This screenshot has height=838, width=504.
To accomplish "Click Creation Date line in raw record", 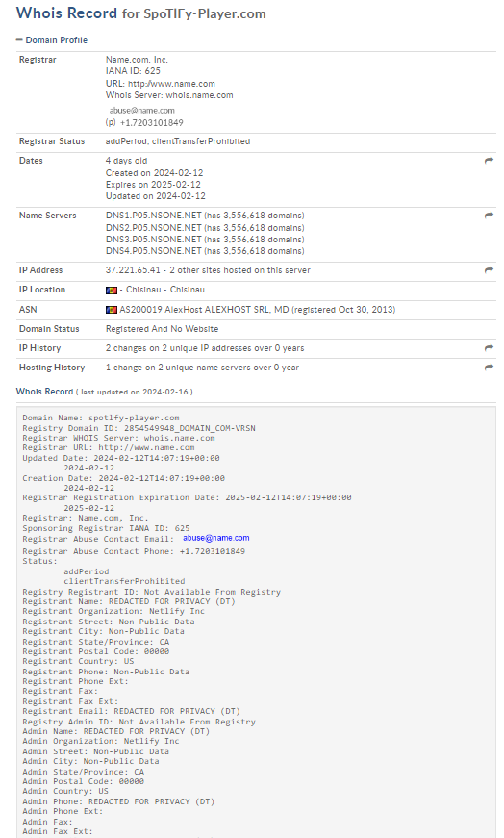I will click(x=123, y=478).
